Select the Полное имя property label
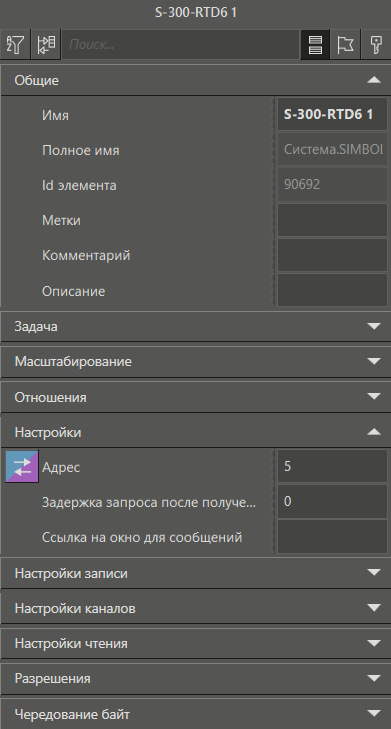Viewport: 391px width, 729px height. click(x=80, y=150)
